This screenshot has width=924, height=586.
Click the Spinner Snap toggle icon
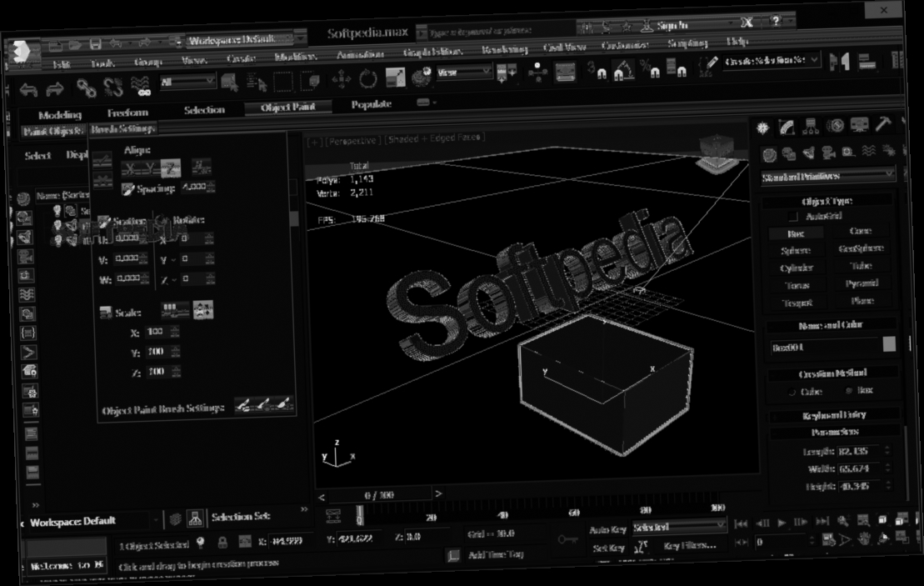point(676,69)
